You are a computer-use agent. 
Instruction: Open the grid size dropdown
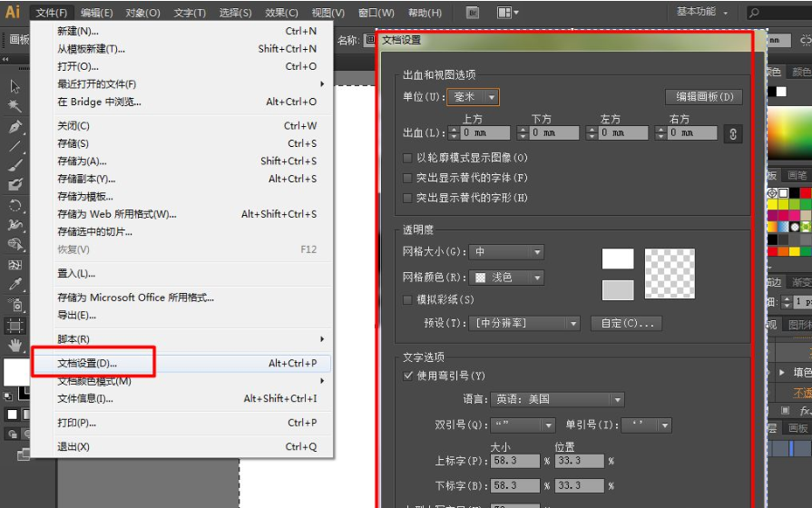pos(506,252)
